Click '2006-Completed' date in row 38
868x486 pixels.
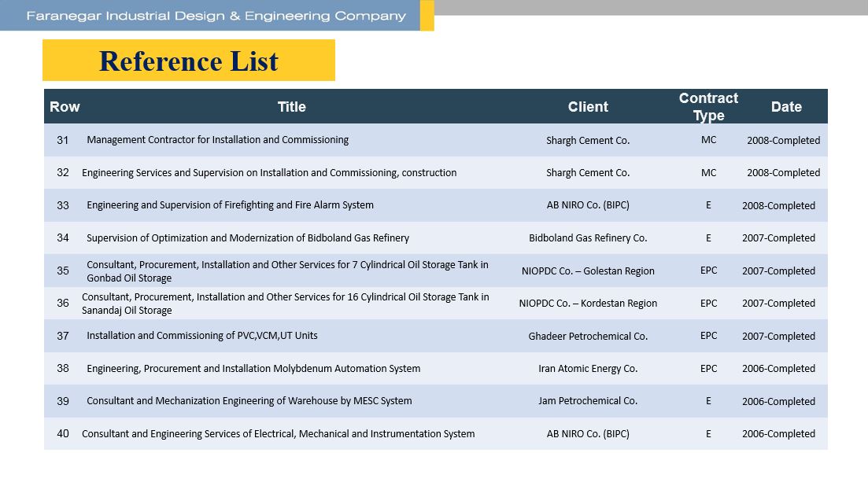click(x=778, y=368)
